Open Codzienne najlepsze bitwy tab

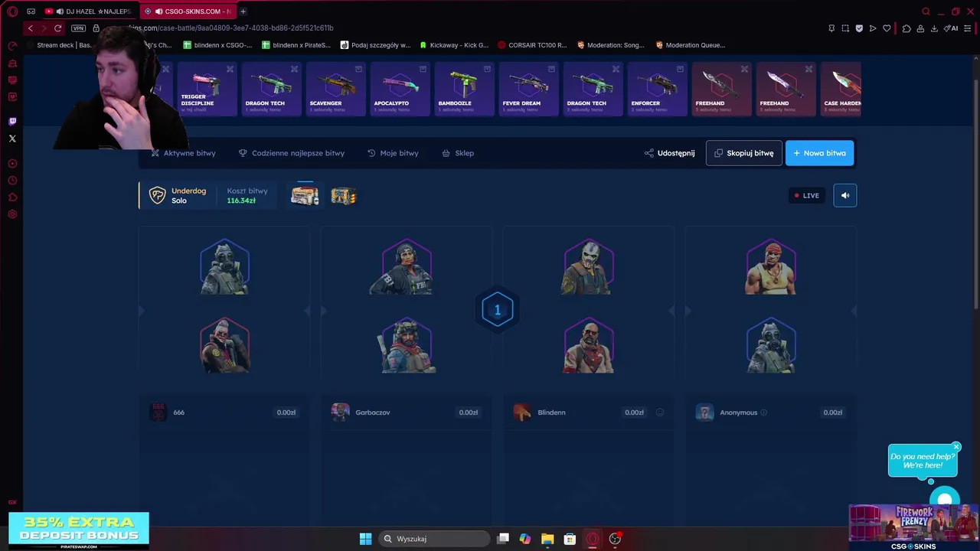pyautogui.click(x=292, y=153)
